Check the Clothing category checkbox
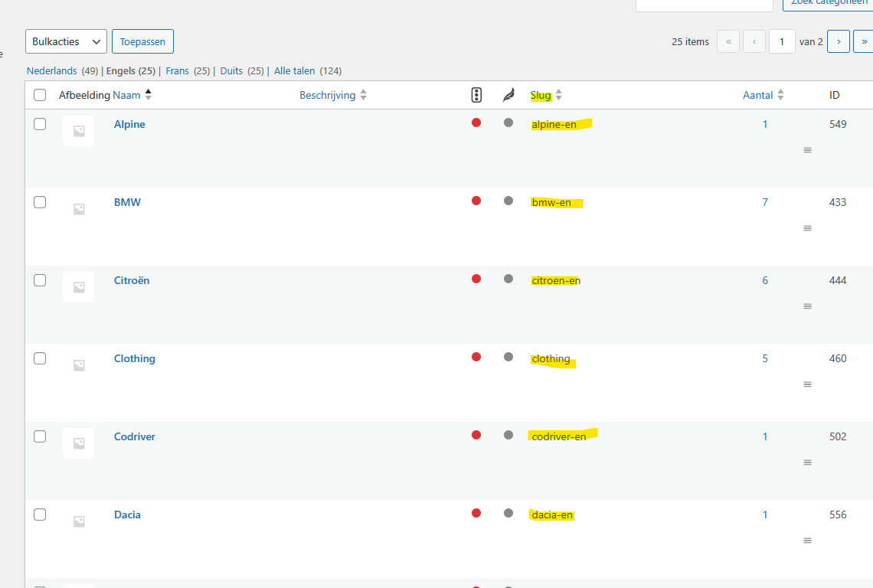 click(40, 358)
